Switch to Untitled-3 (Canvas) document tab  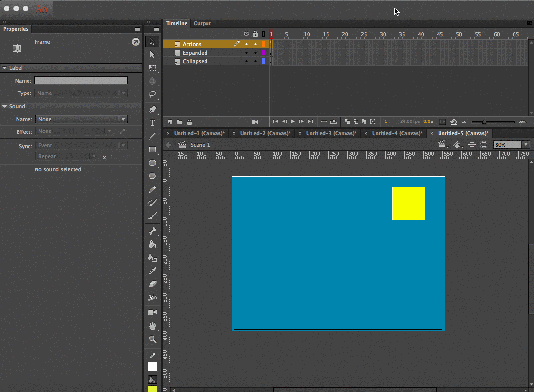(x=331, y=134)
